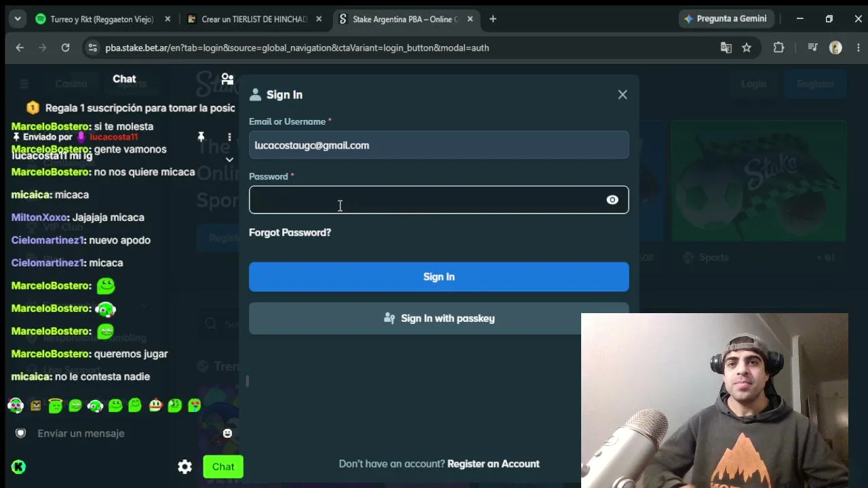
Task: Click username MiltonXoxo in chat
Action: (x=39, y=218)
